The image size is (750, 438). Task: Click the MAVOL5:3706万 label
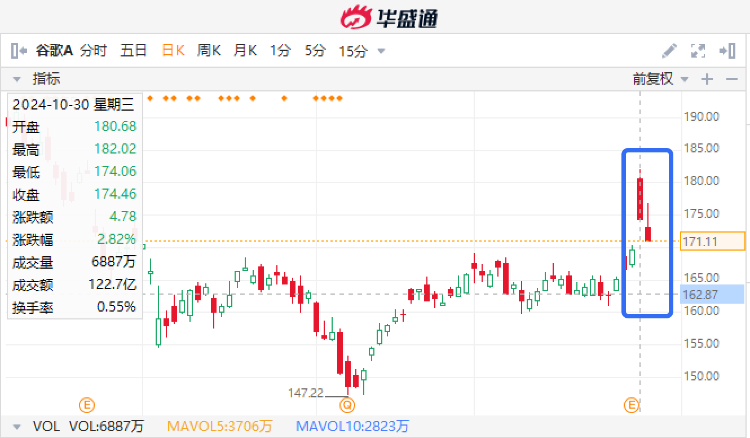[x=220, y=426]
